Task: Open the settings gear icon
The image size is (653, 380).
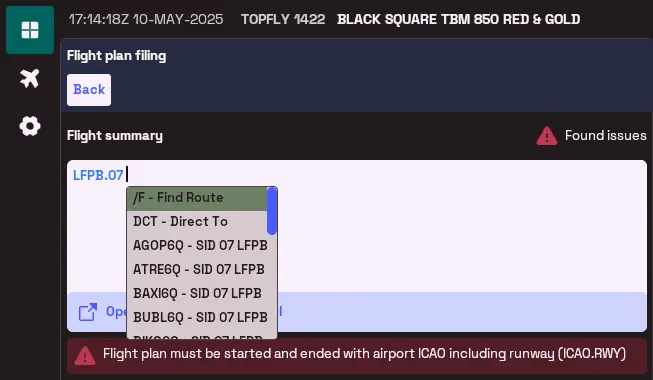Action: tap(30, 126)
